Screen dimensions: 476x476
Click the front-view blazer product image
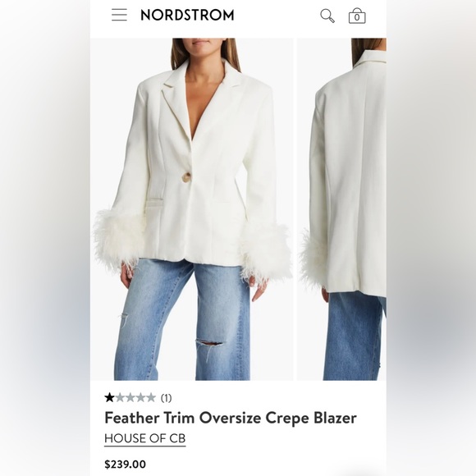tap(191, 209)
